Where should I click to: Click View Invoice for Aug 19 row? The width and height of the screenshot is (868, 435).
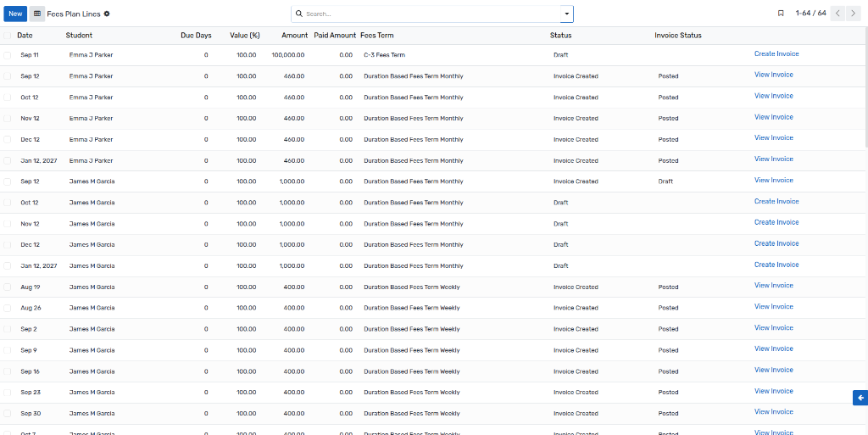click(774, 286)
